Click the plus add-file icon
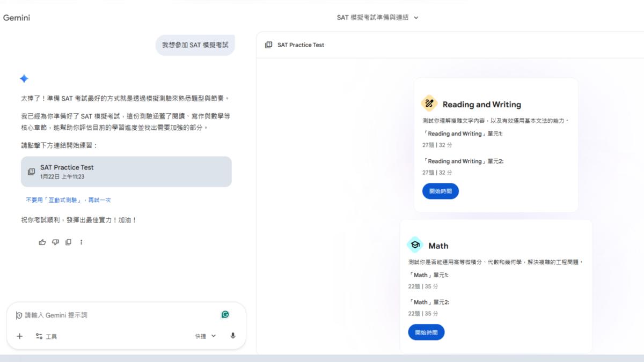 click(x=20, y=336)
